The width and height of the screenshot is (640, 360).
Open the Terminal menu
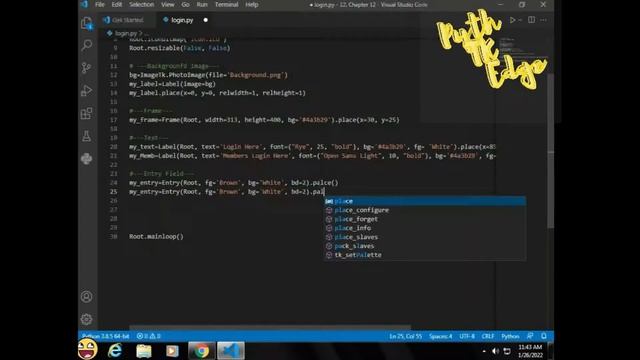coord(227,4)
